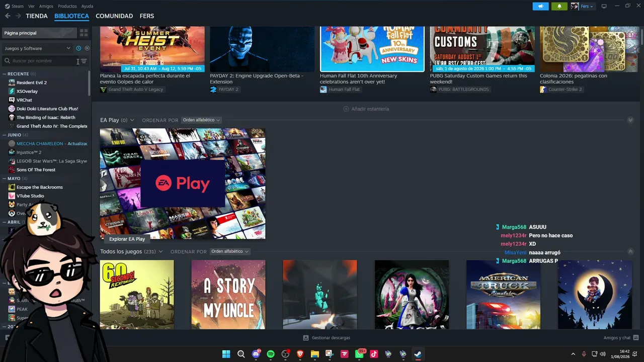Open Windows Start menu
This screenshot has width=644, height=362.
226,354
